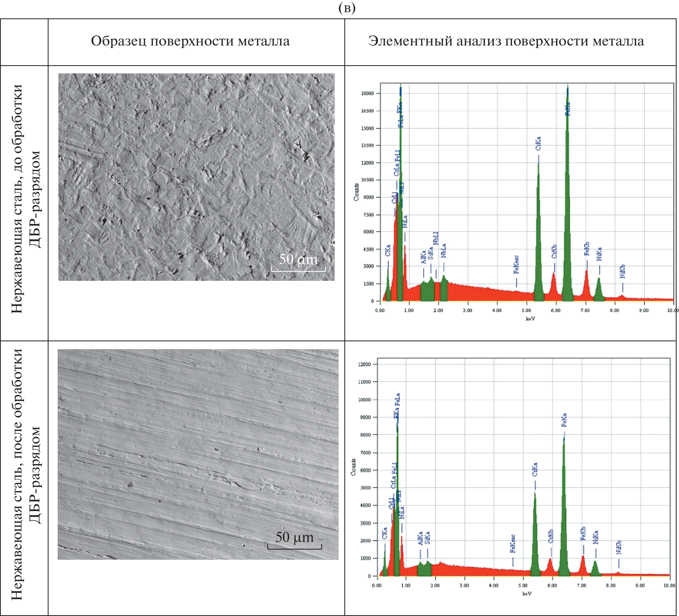The height and width of the screenshot is (616, 679).
Task: Click the keV axis title of top spectrum
Action: pos(530,319)
